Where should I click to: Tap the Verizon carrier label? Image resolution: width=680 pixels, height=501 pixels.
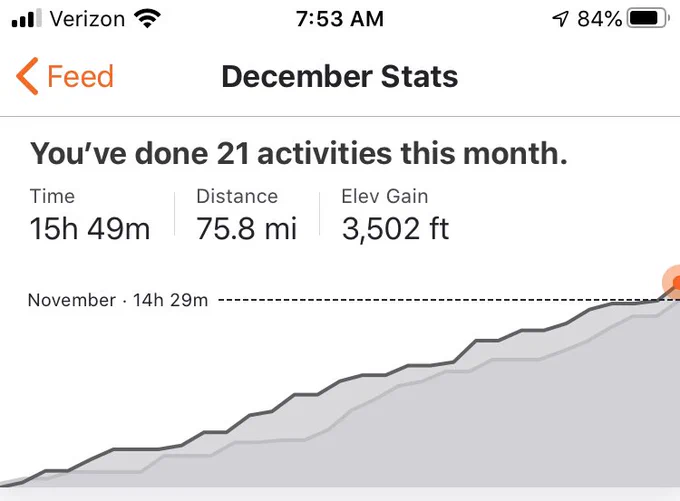87,19
